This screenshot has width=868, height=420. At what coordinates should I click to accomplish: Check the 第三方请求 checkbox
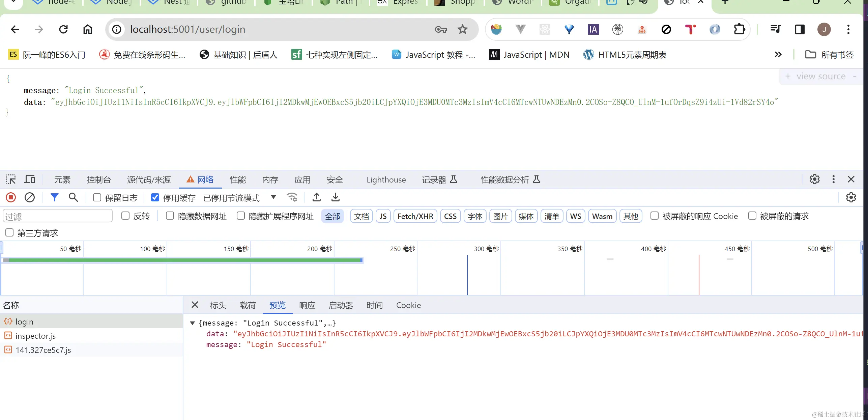[9, 233]
